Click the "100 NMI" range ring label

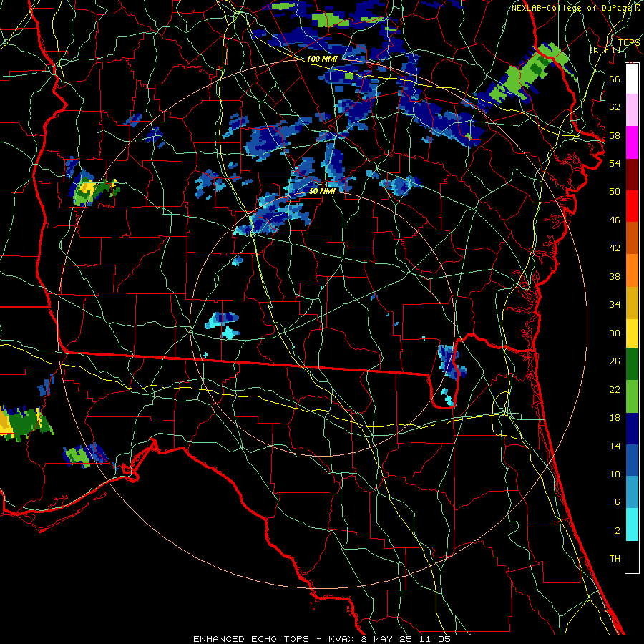pos(322,59)
